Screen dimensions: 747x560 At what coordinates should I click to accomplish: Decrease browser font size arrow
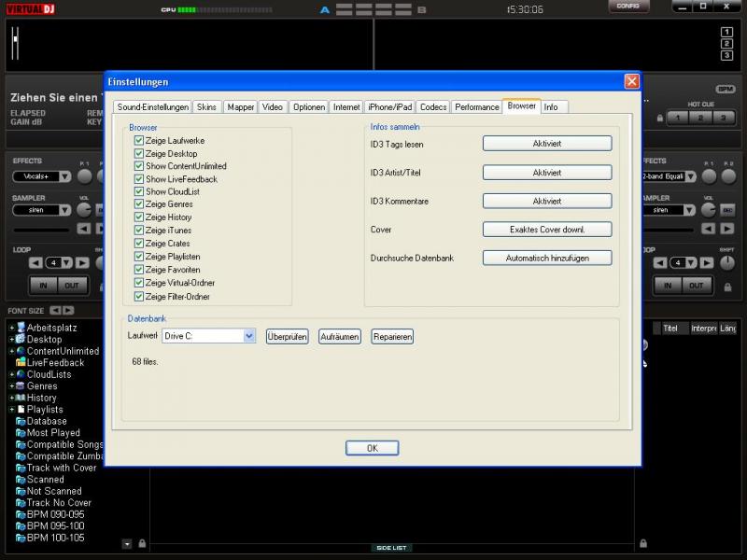tap(55, 311)
